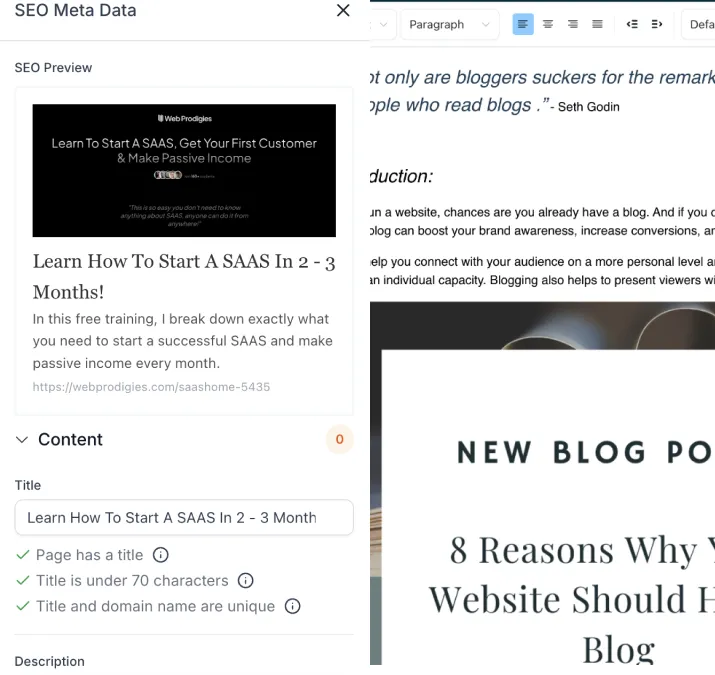Image resolution: width=715 pixels, height=675 pixels.
Task: Open the partially visible Default dropdown
Action: [698, 25]
